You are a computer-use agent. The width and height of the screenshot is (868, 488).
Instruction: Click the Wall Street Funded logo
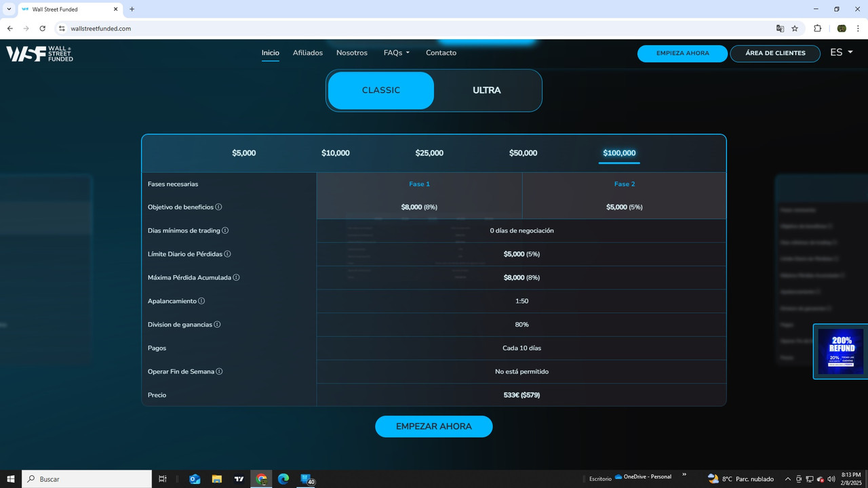(x=39, y=54)
